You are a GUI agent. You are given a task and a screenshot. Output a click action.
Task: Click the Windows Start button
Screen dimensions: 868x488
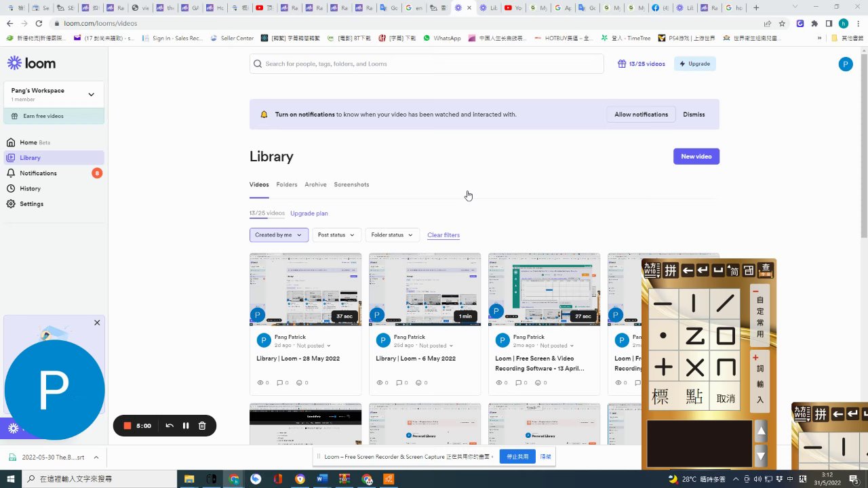coord(11,479)
